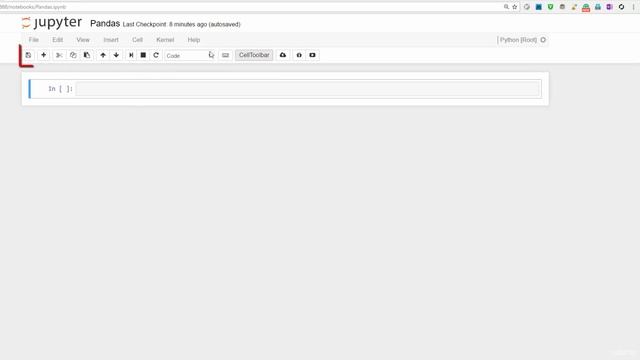Click the black ring extension icon
The width and height of the screenshot is (640, 360).
tap(621, 7)
